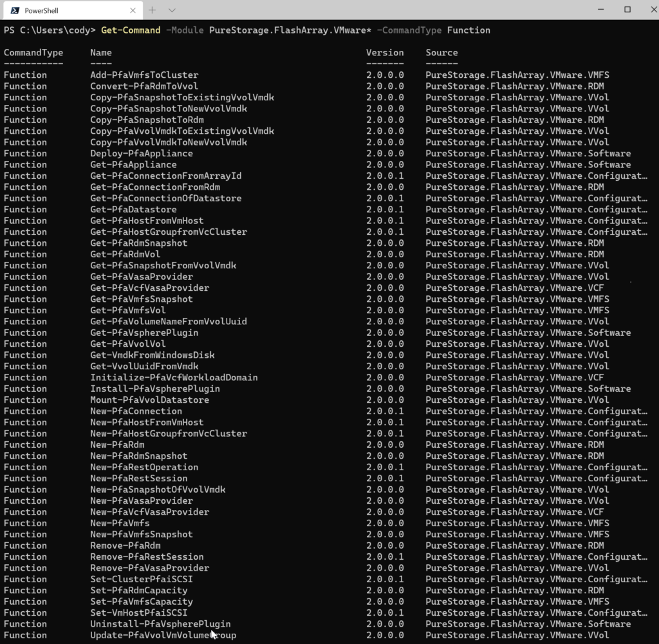
Task: Click the Initialize-PfaVcfWorkloadDomain entry
Action: click(174, 377)
